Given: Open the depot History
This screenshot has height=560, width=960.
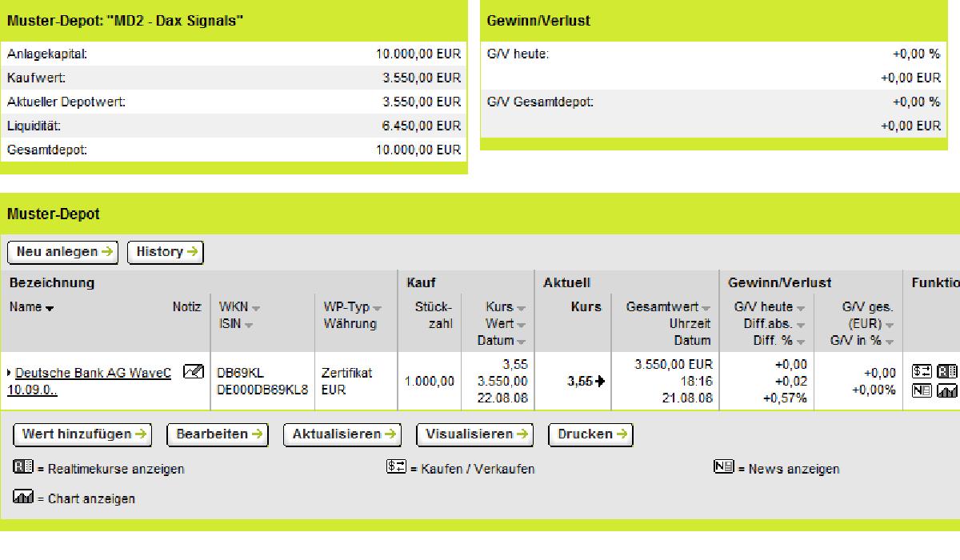Looking at the screenshot, I should pos(166,252).
